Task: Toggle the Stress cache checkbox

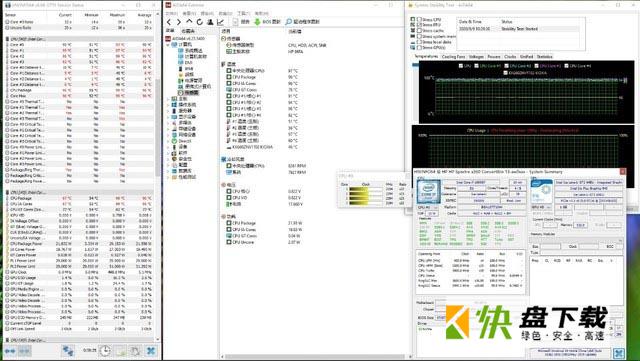Action: point(419,31)
